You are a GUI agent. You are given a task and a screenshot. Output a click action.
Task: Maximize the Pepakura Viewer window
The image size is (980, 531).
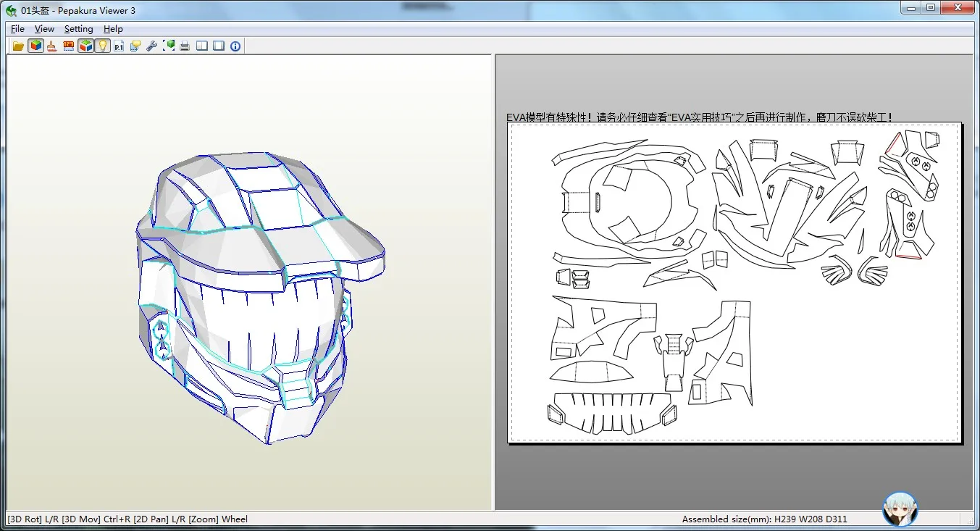930,8
